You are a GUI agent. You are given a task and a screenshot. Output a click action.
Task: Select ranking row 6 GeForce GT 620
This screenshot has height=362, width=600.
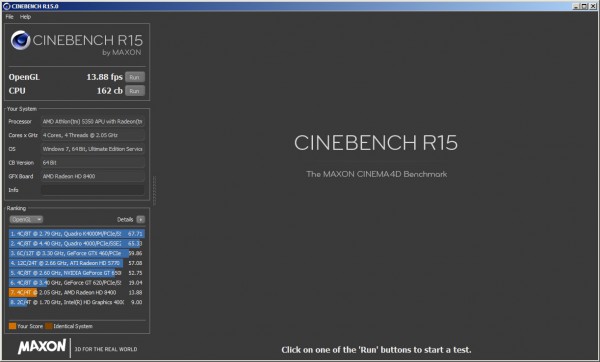(x=77, y=282)
